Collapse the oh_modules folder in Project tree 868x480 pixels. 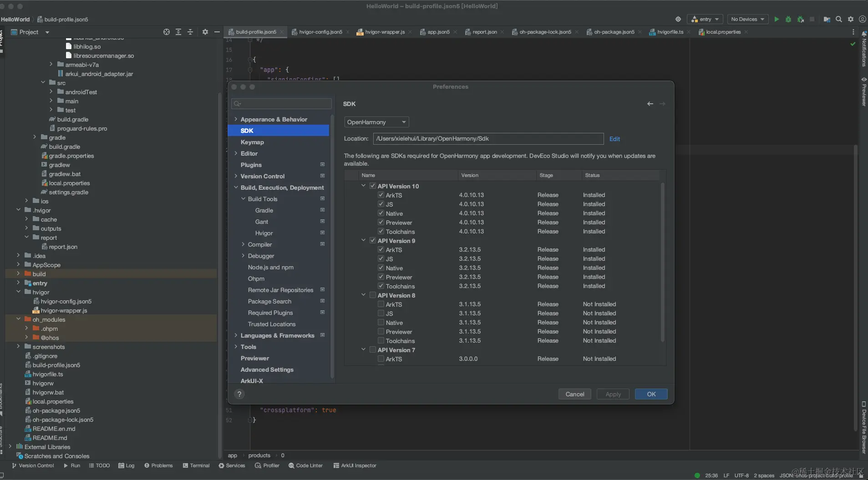(x=18, y=319)
